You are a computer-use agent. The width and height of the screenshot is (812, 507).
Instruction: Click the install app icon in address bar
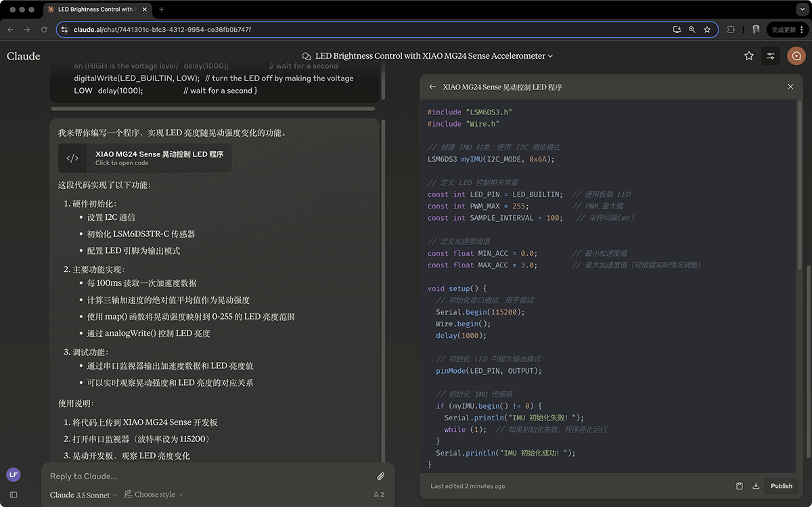pos(677,30)
